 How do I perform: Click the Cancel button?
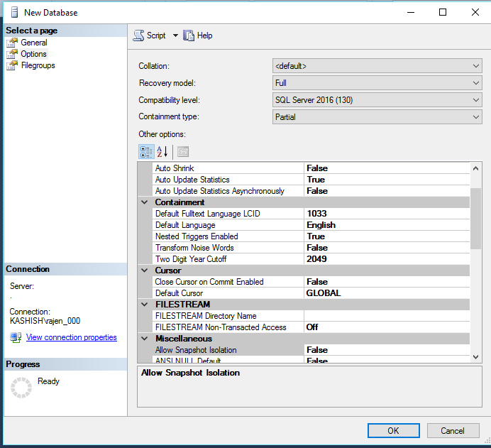tap(452, 430)
